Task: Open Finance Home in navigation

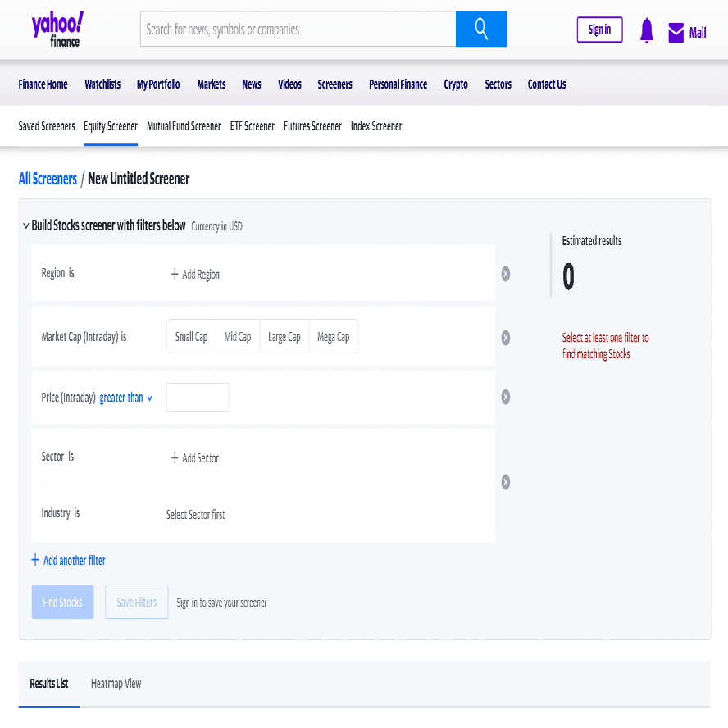Action: [43, 84]
